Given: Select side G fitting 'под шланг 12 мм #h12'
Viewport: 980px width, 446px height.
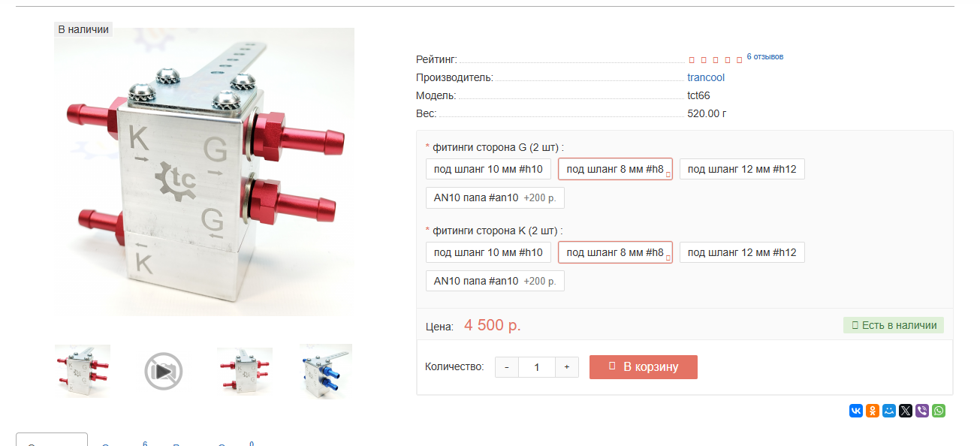Looking at the screenshot, I should (742, 169).
